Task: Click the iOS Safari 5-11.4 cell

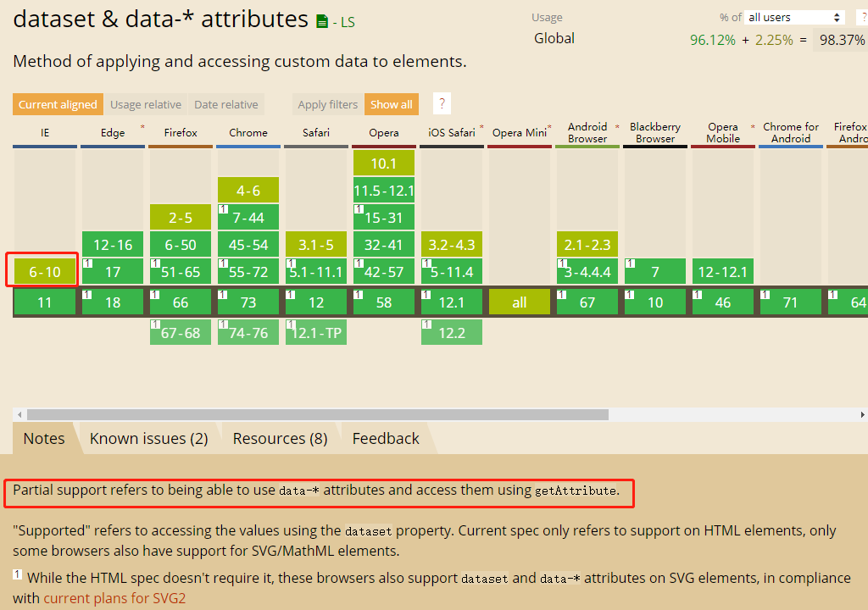Action: pyautogui.click(x=452, y=272)
